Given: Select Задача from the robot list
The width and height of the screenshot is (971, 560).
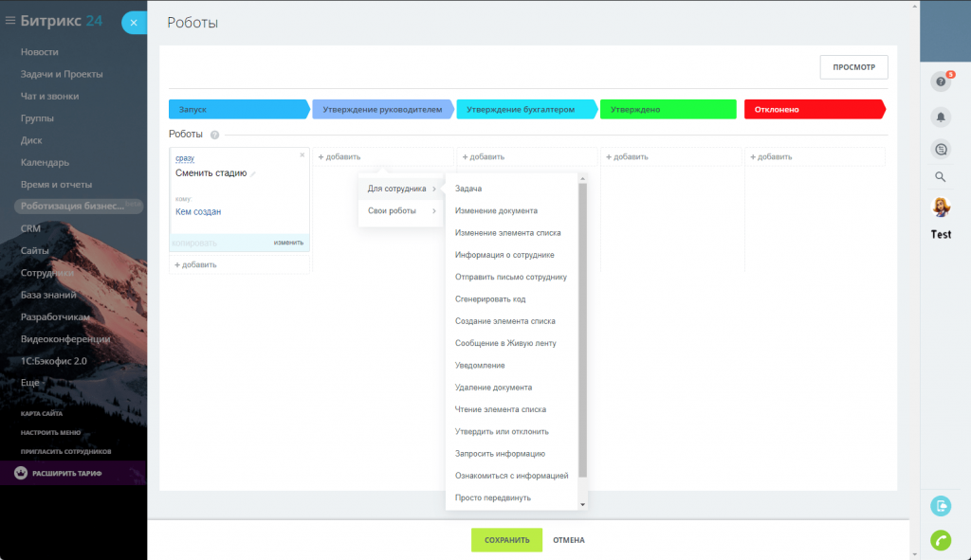Looking at the screenshot, I should coord(468,189).
